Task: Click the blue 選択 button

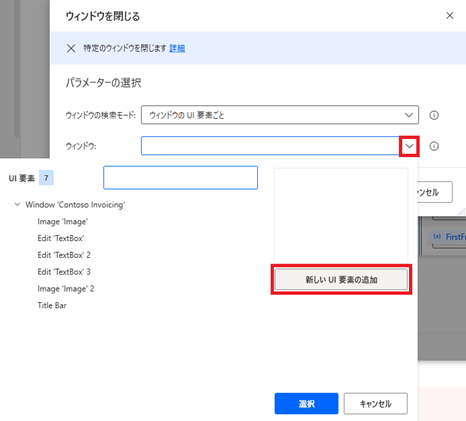Action: point(306,404)
